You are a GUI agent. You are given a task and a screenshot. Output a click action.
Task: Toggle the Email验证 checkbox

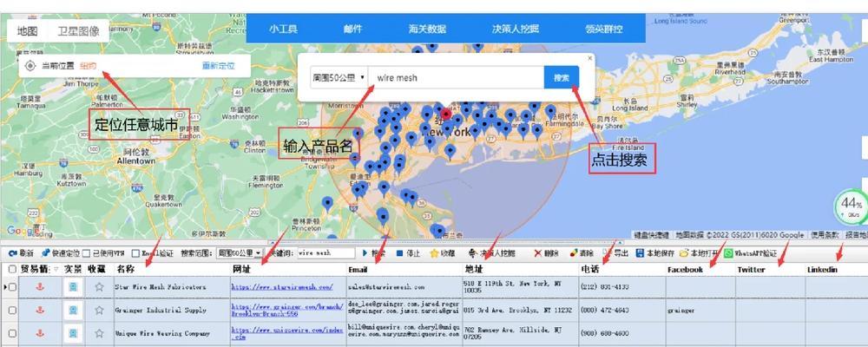pos(135,253)
